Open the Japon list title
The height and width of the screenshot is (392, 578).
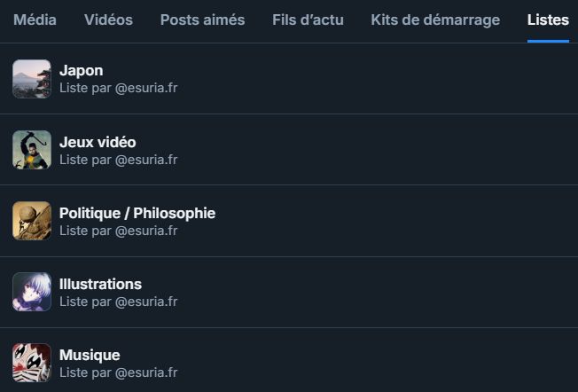(81, 71)
